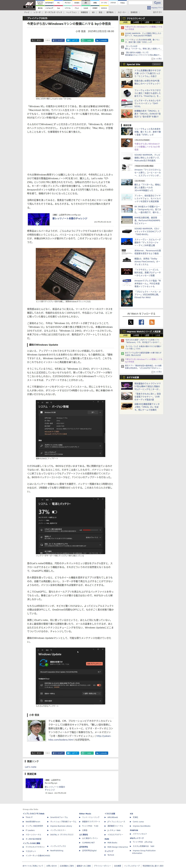Follow AV Watch on X icon
Viewport: 186px width, 868px height.
coord(131,322)
